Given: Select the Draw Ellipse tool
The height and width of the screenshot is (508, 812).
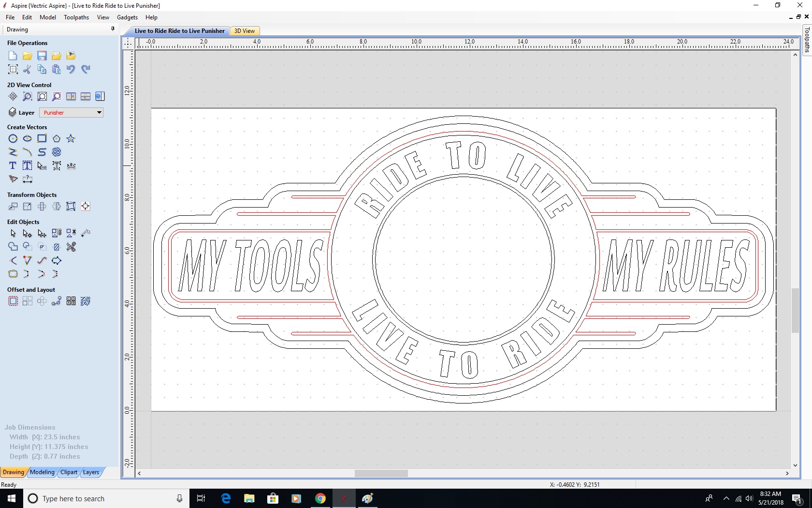Looking at the screenshot, I should [x=28, y=138].
